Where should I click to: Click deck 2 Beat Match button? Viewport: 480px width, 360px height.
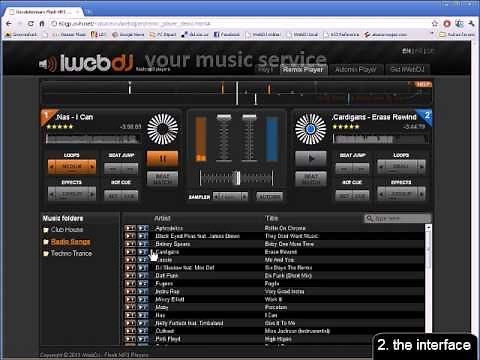[311, 179]
